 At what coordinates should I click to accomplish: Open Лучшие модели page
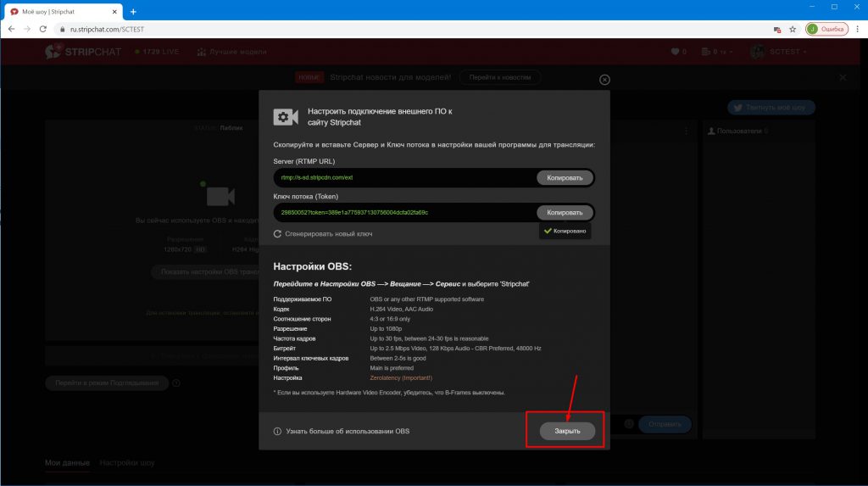tap(232, 52)
